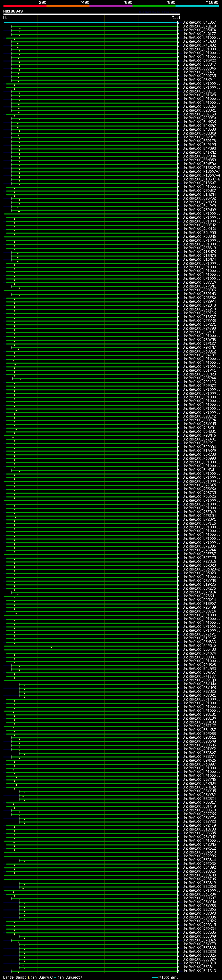Screen dimensions: 222x980
Task: Click the cyan ~100% identity legend segment
Action: point(197,6)
